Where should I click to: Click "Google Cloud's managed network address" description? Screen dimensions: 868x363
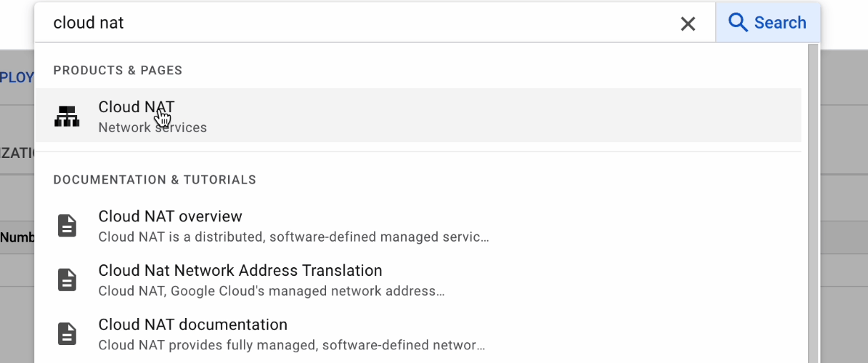(272, 291)
